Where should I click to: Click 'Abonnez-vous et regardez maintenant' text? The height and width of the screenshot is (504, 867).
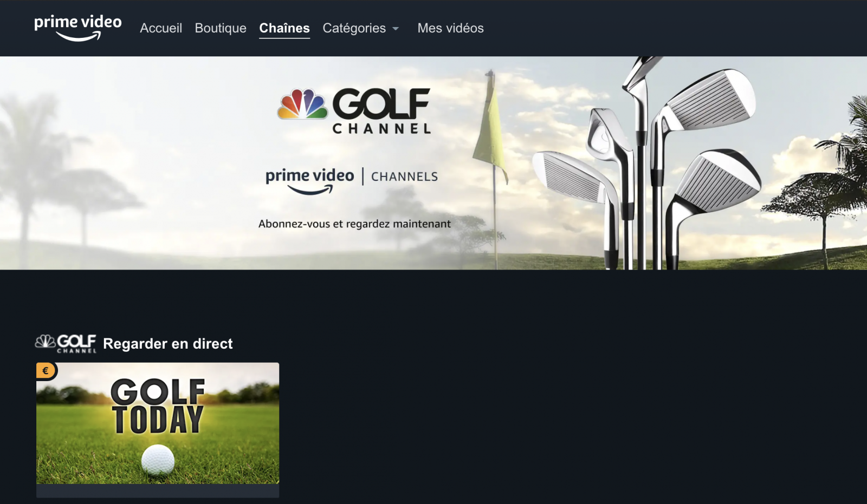click(354, 224)
